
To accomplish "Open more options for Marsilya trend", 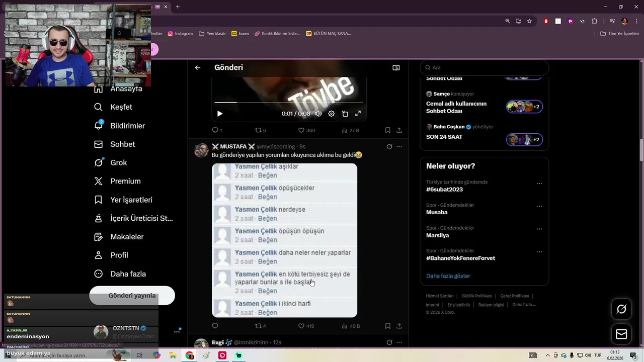I will [x=539, y=229].
